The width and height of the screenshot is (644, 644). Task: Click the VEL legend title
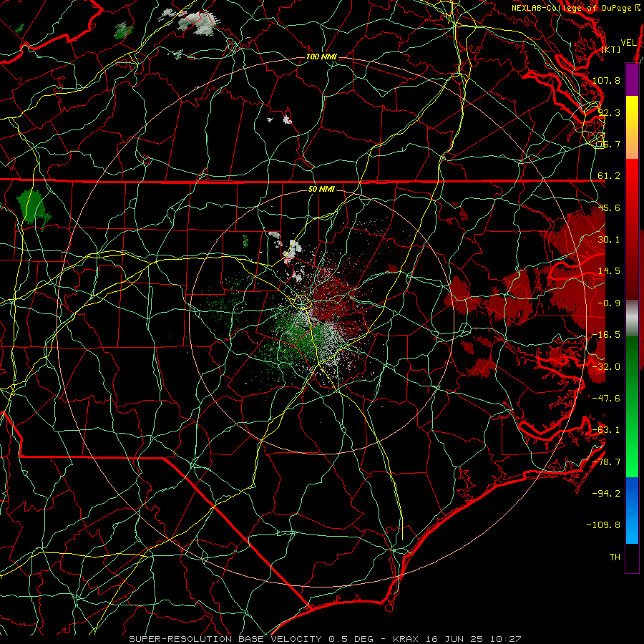point(629,43)
